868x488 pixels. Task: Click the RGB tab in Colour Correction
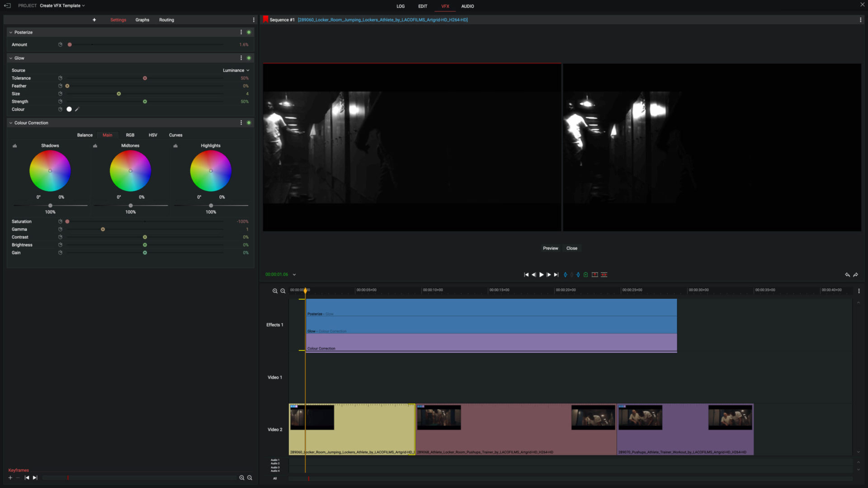130,135
